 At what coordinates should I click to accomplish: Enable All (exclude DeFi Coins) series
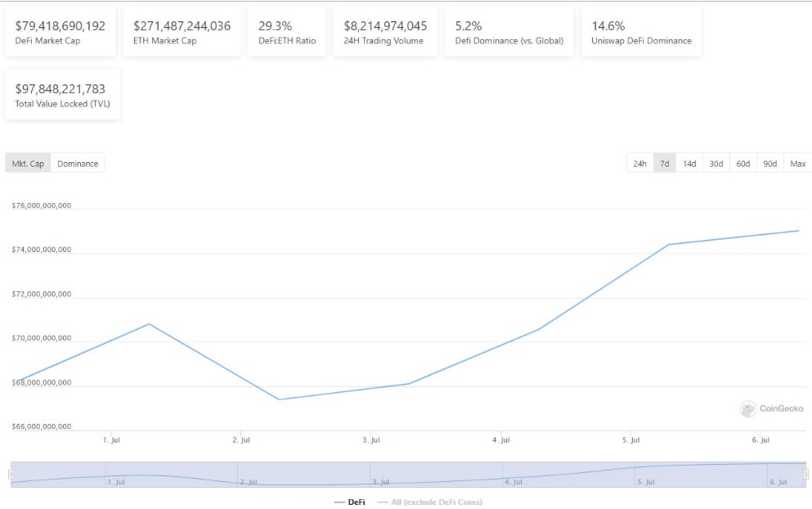(x=429, y=502)
